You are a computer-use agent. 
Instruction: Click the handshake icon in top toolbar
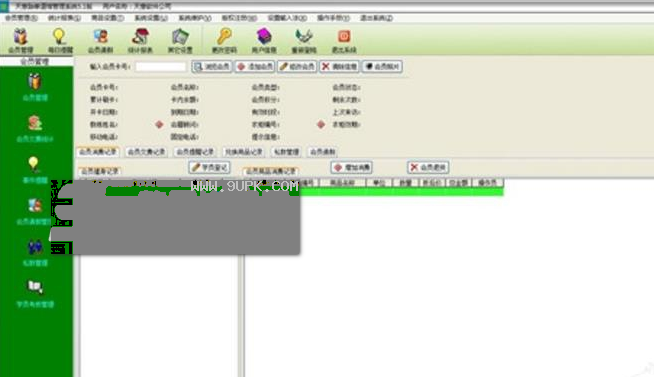(x=304, y=37)
